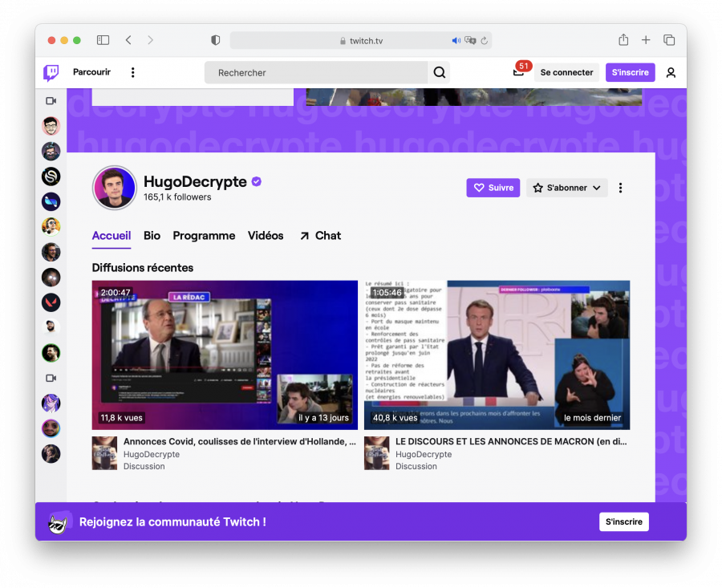Open the purple-haired anime avatar channel in sidebar
The width and height of the screenshot is (722, 588).
[51, 403]
